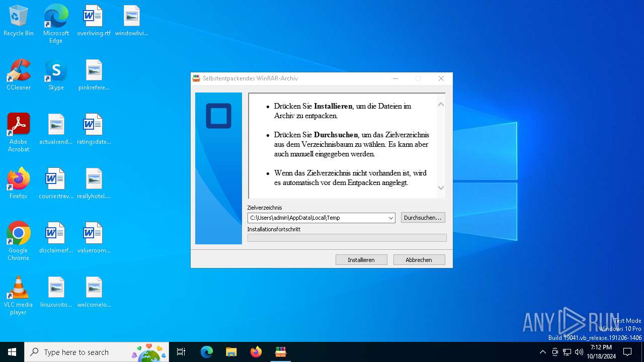This screenshot has width=644, height=362.
Task: Select the linuxvisito... image file
Action: click(x=56, y=293)
